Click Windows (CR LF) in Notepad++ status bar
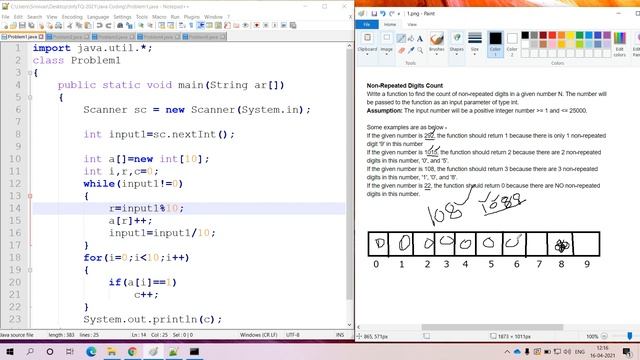 (x=258, y=335)
